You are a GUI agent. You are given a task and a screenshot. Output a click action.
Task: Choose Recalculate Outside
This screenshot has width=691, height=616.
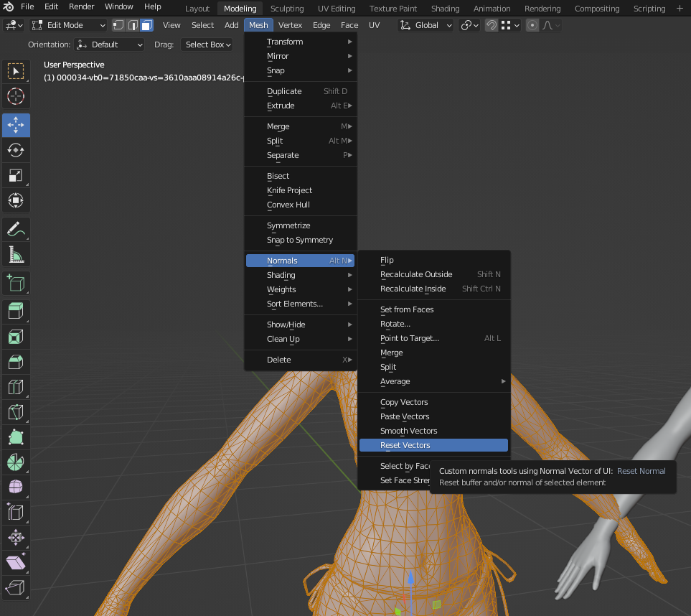coord(433,274)
